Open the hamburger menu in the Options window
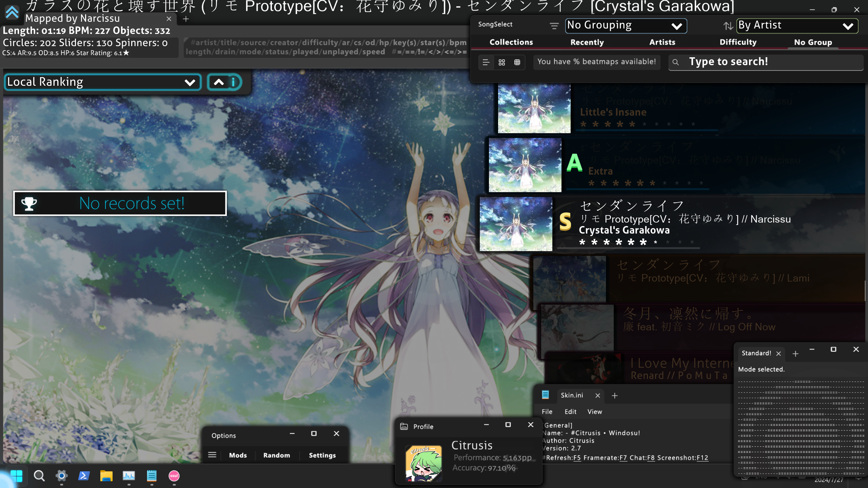This screenshot has width=868, height=488. [x=212, y=455]
